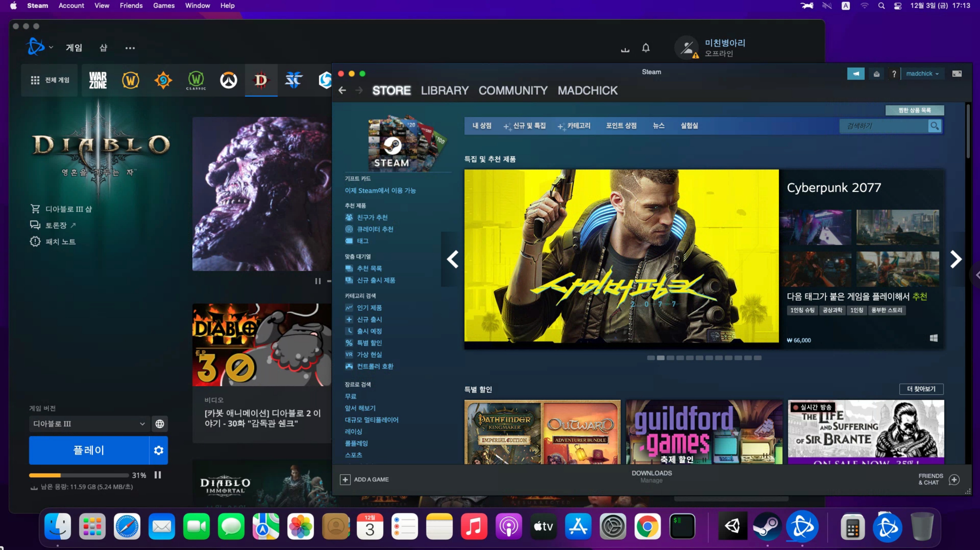
Task: Expand the 디아블로 III game version dropdown
Action: (89, 424)
